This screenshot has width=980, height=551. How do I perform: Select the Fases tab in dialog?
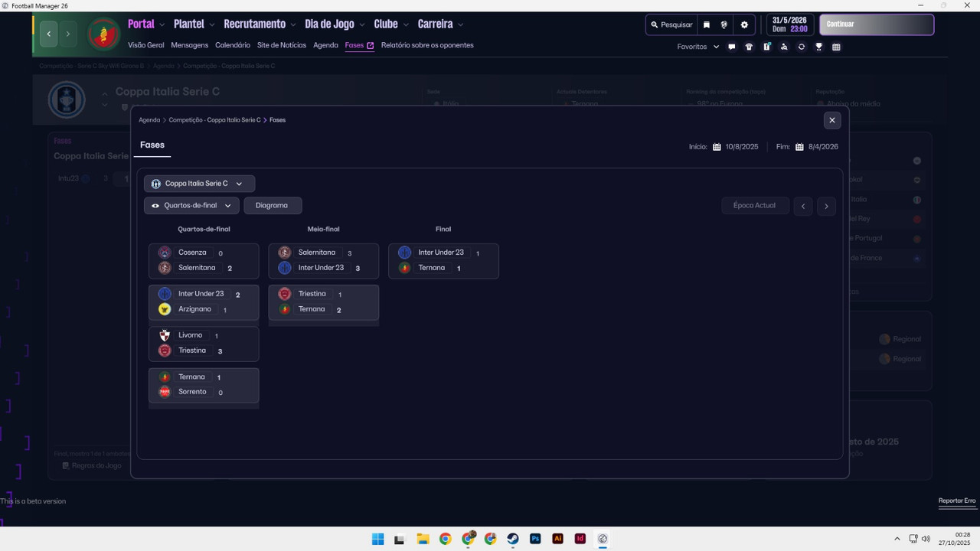click(x=152, y=145)
